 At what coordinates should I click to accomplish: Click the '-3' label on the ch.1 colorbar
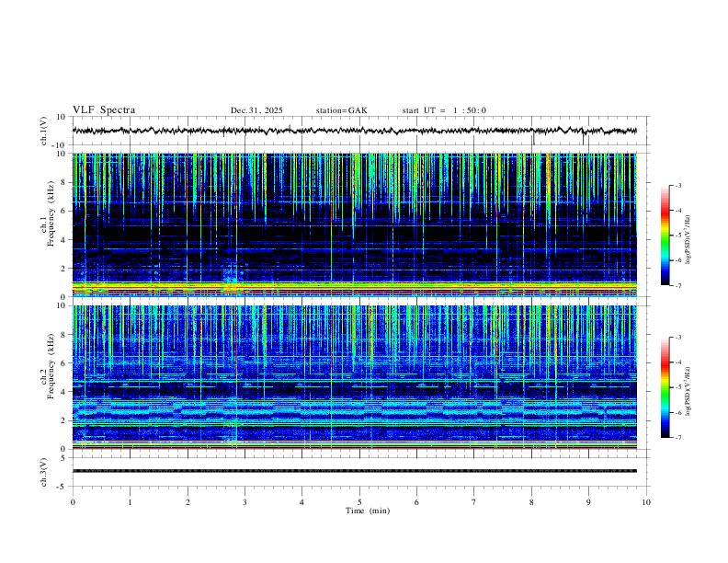(677, 185)
